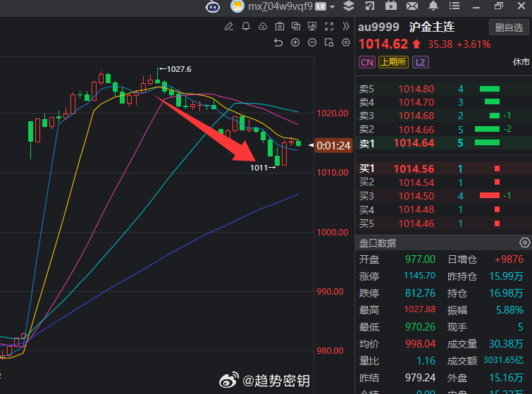Click the 跌停 value 812.76
The image size is (532, 394).
click(x=420, y=293)
